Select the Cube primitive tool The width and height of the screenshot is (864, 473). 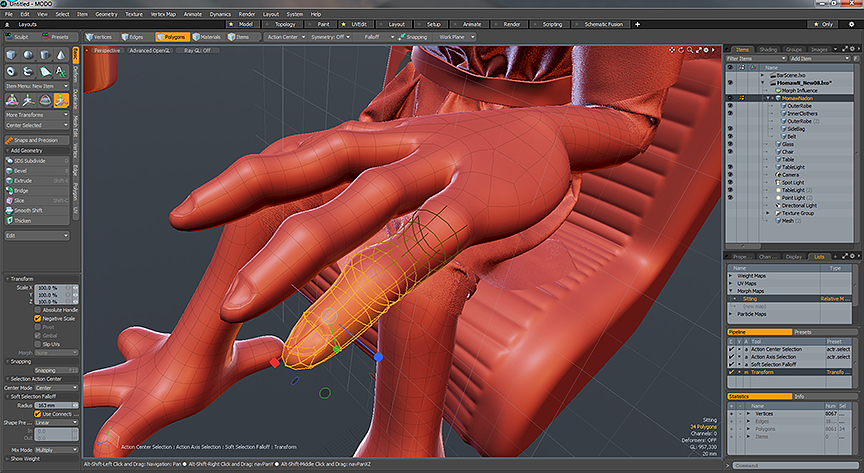12,55
